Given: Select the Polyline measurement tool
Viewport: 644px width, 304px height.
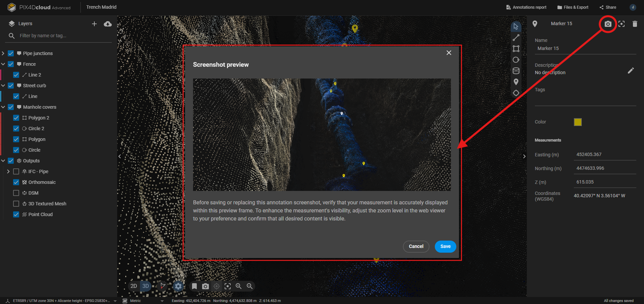Looking at the screenshot, I should [516, 37].
